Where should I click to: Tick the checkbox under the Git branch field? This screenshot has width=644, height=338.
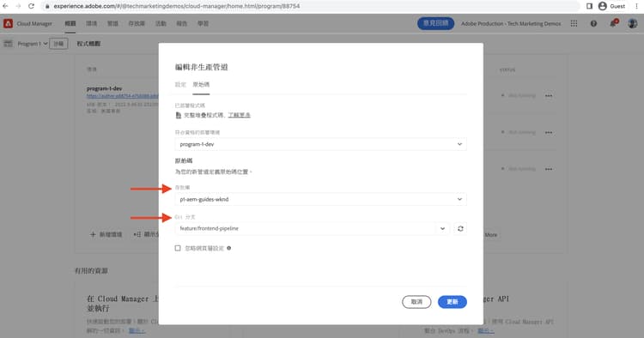(178, 248)
